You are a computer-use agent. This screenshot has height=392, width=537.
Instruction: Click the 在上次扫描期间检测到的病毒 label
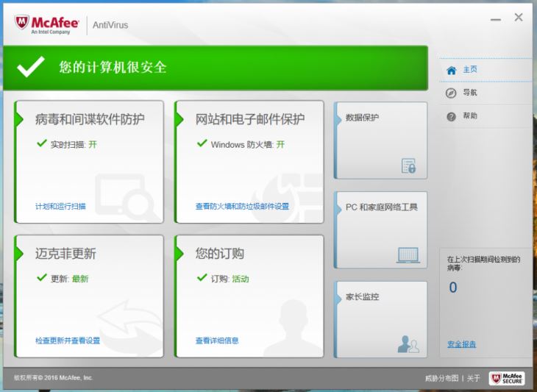pyautogui.click(x=483, y=263)
